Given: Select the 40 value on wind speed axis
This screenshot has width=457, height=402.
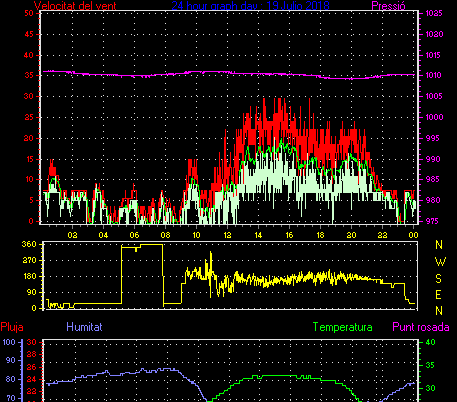Looking at the screenshot, I should [29, 55].
